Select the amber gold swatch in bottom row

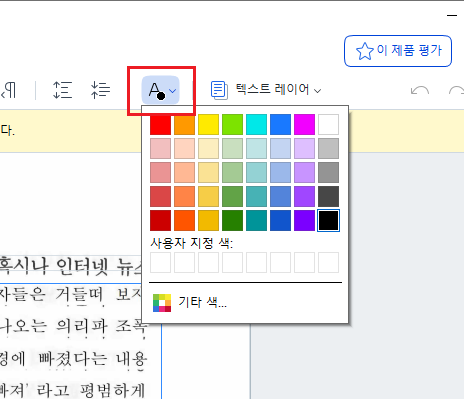pyautogui.click(x=208, y=220)
